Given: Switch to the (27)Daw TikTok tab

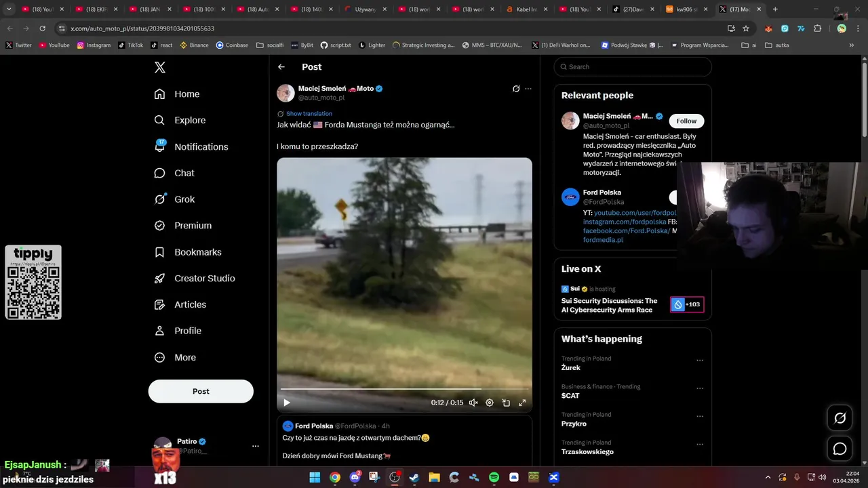Looking at the screenshot, I should tap(635, 9).
